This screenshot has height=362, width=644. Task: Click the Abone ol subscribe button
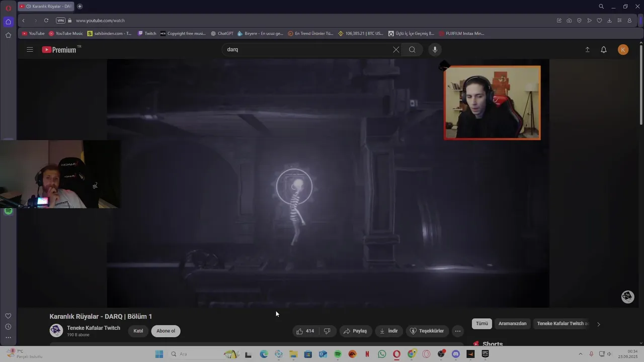[x=166, y=331]
